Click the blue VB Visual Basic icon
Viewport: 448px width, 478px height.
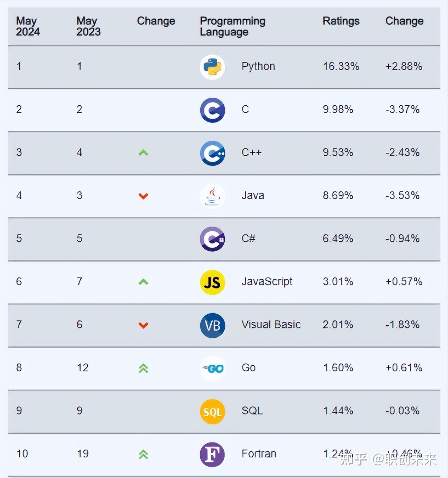pos(212,325)
